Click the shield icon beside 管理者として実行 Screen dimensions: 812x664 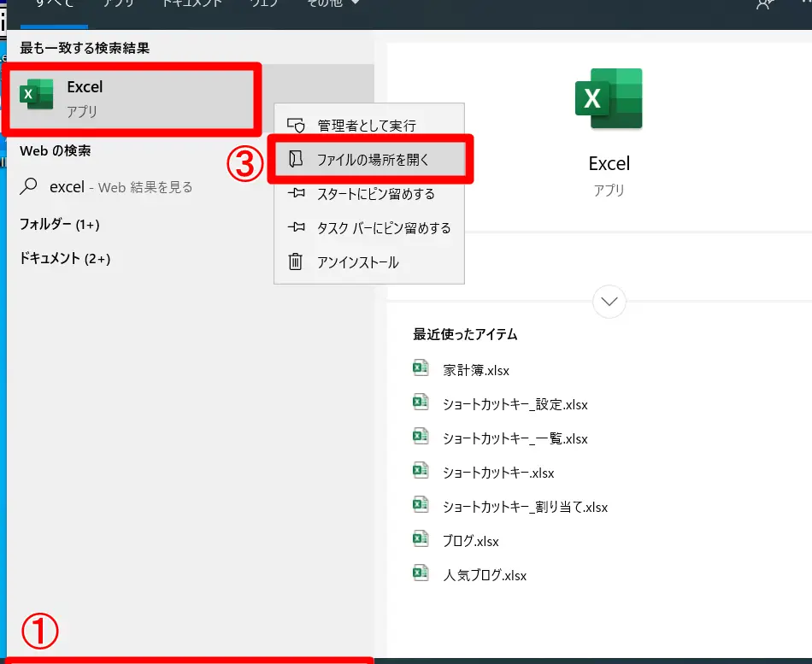click(x=297, y=125)
